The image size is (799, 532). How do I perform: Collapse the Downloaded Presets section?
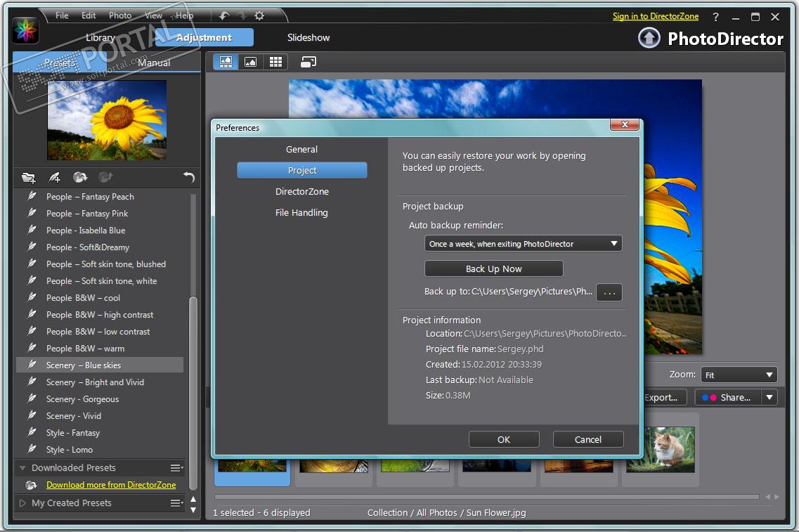(22, 467)
